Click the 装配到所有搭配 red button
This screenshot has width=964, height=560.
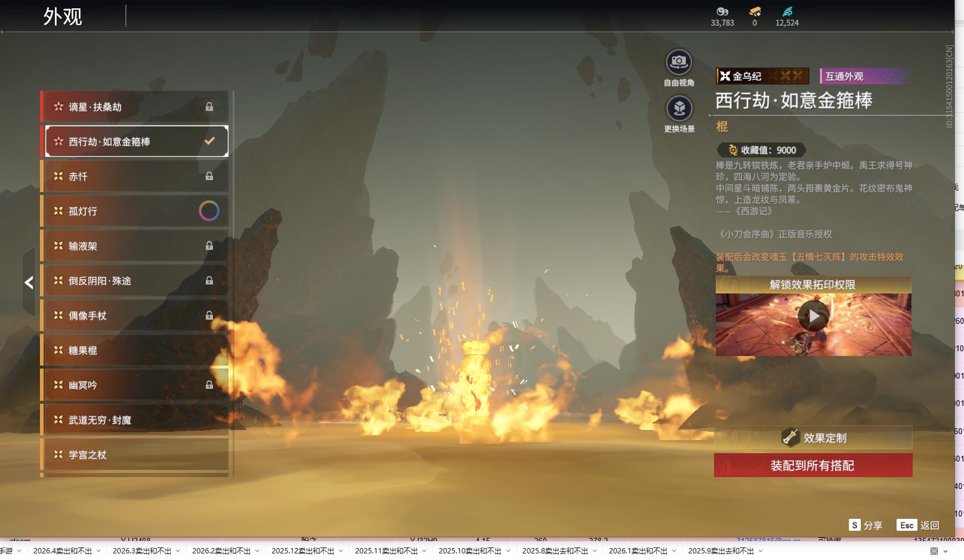click(x=812, y=465)
